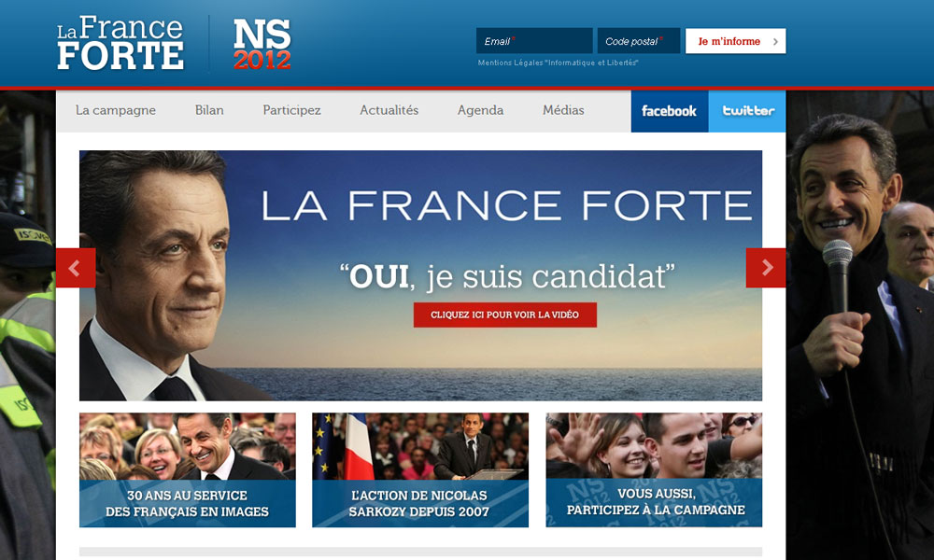934x560 pixels.
Task: Open 'L'action de Nicolas Sarkozy depuis 2007' tile
Action: click(420, 470)
